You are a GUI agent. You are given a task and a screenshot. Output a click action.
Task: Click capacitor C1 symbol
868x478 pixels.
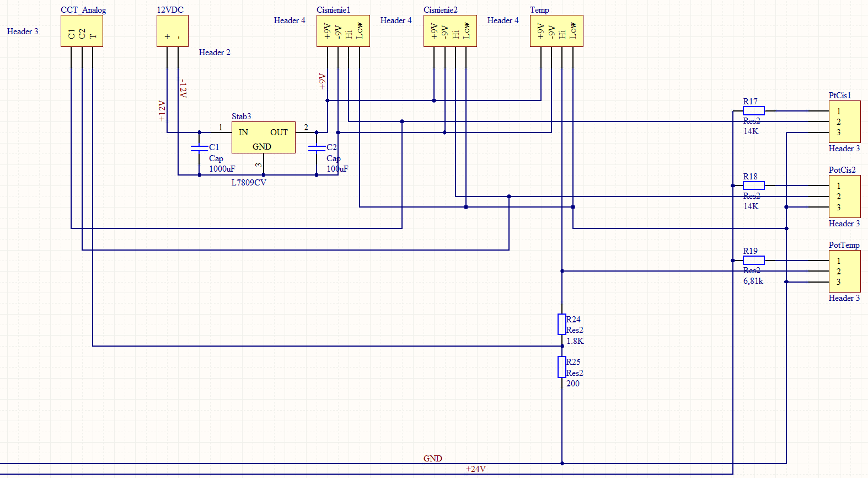[x=199, y=148]
